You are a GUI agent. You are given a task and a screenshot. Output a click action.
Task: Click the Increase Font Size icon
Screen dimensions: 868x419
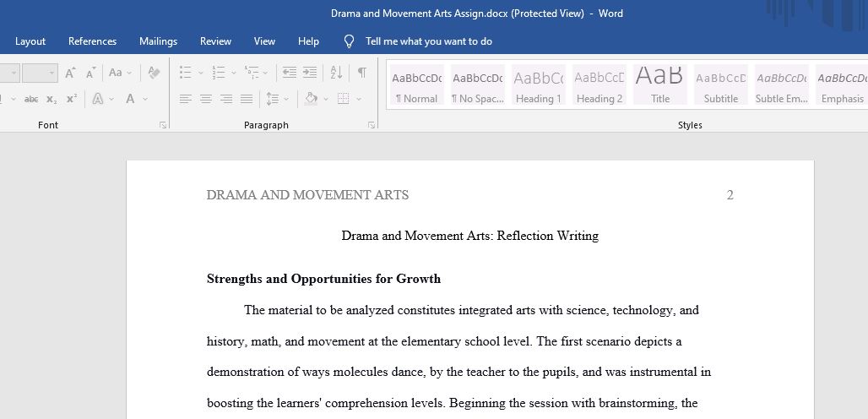[70, 73]
